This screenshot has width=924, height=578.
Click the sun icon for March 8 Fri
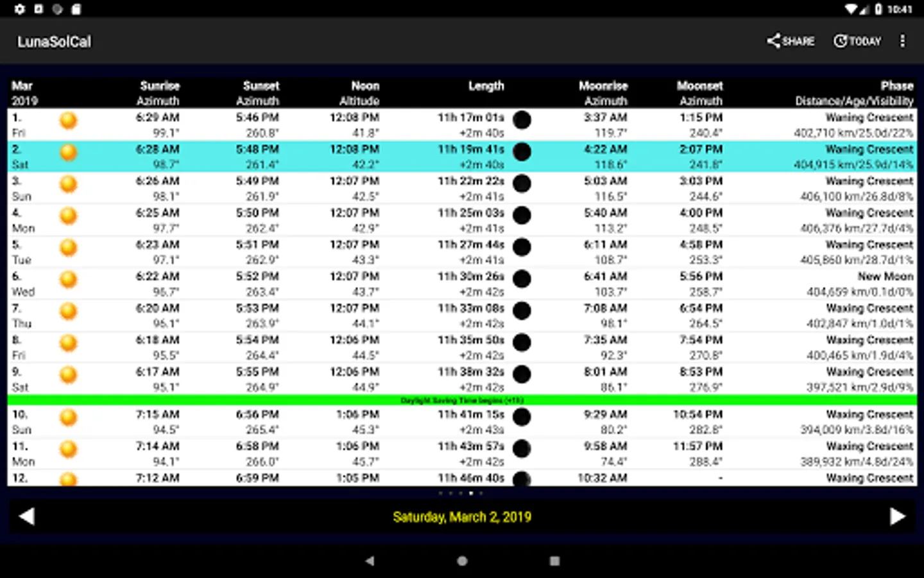pyautogui.click(x=68, y=343)
